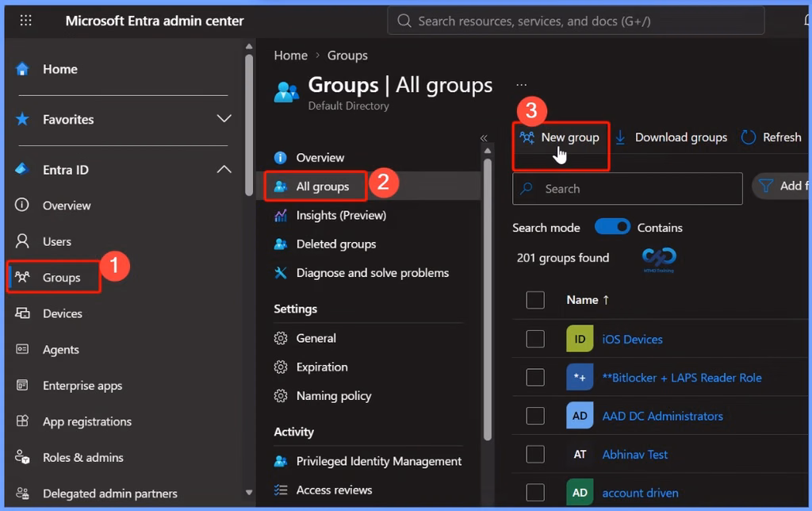Expand the Favorites section chevron
812x511 pixels.
(x=224, y=119)
